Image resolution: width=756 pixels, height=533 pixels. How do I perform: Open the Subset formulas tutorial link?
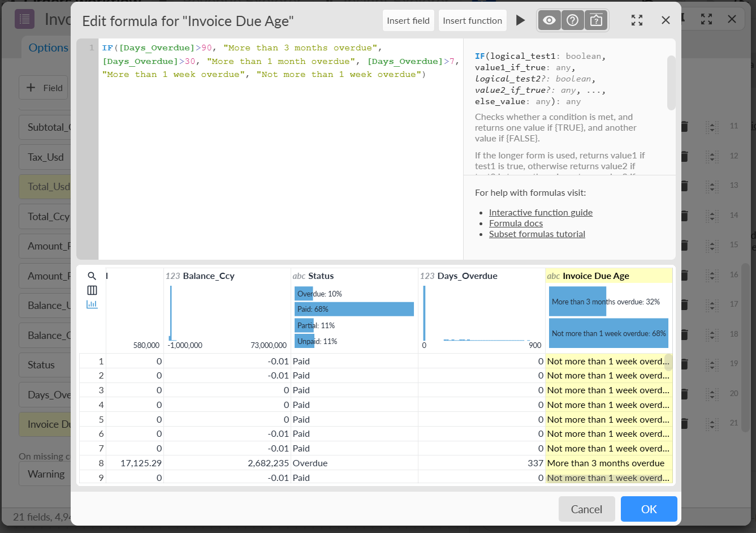[x=537, y=234]
